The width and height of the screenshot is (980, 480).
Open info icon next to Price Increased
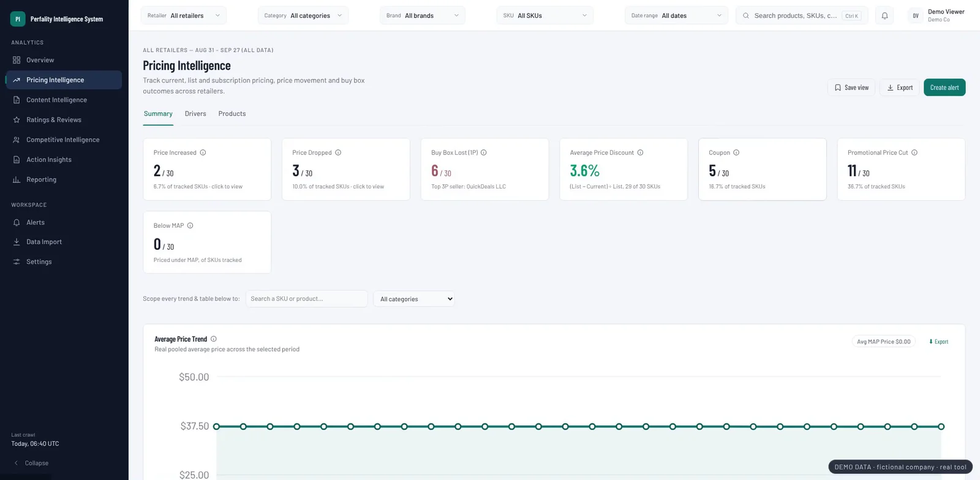203,152
